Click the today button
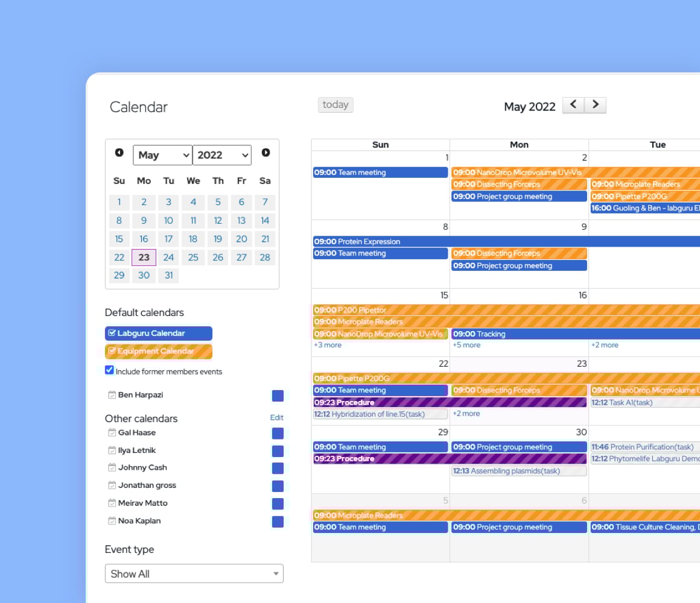The height and width of the screenshot is (603, 700). [336, 105]
